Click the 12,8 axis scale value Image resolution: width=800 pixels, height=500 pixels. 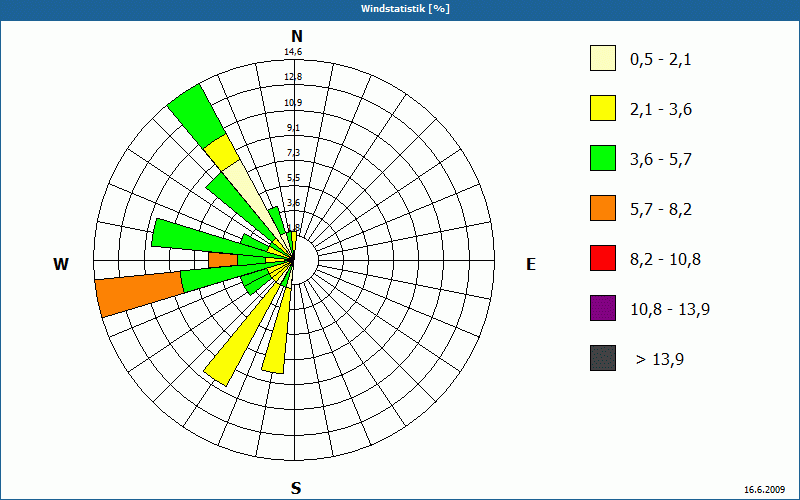click(293, 77)
